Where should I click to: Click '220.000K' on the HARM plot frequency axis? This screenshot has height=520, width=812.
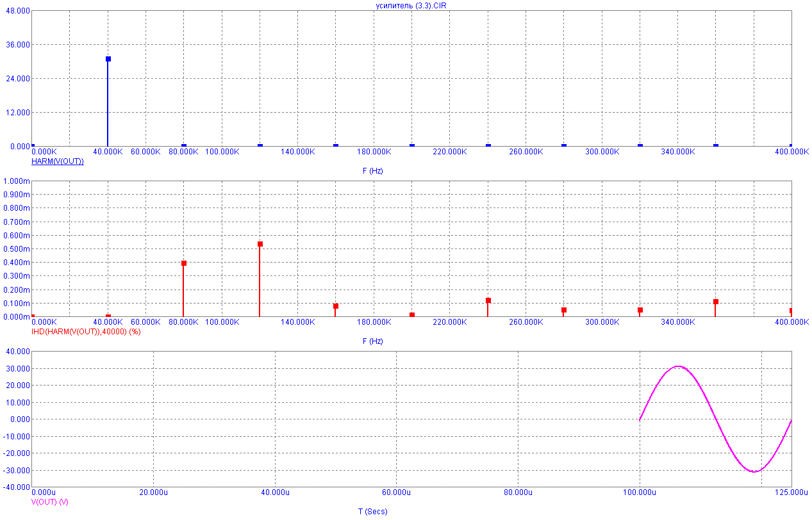point(450,152)
